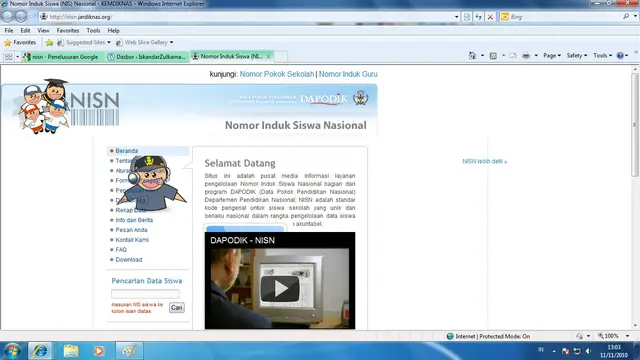Viewport: 640px width, 360px height.
Task: Click the compatibility view icon in address bar
Action: (x=467, y=17)
